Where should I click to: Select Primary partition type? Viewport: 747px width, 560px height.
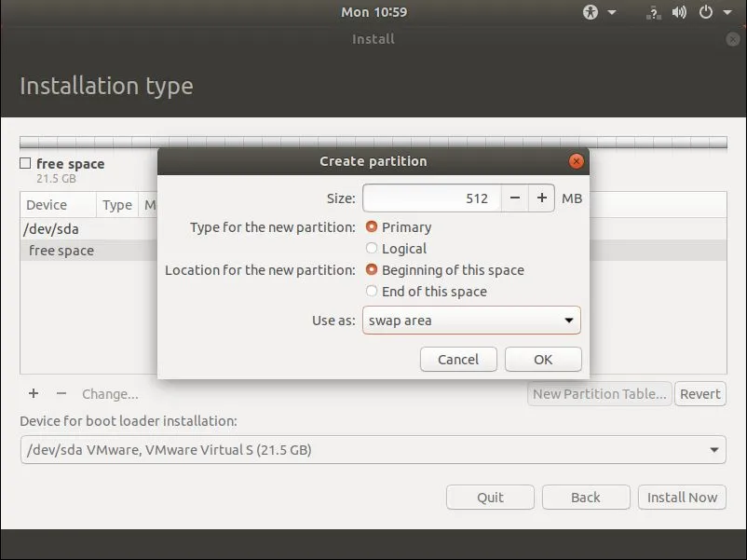click(x=373, y=227)
